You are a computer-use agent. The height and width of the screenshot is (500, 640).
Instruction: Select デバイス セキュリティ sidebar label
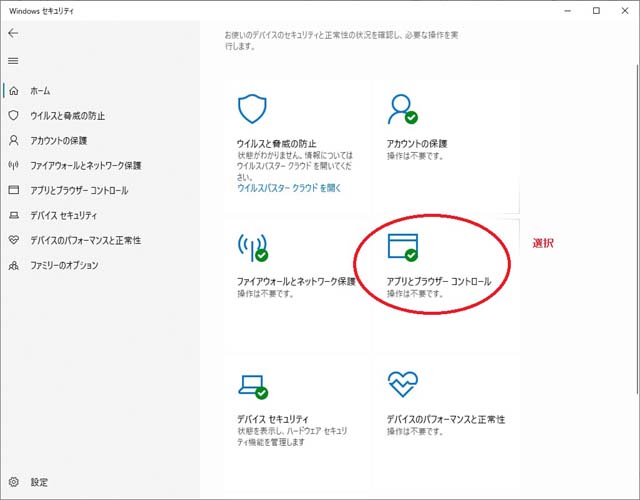pyautogui.click(x=63, y=216)
